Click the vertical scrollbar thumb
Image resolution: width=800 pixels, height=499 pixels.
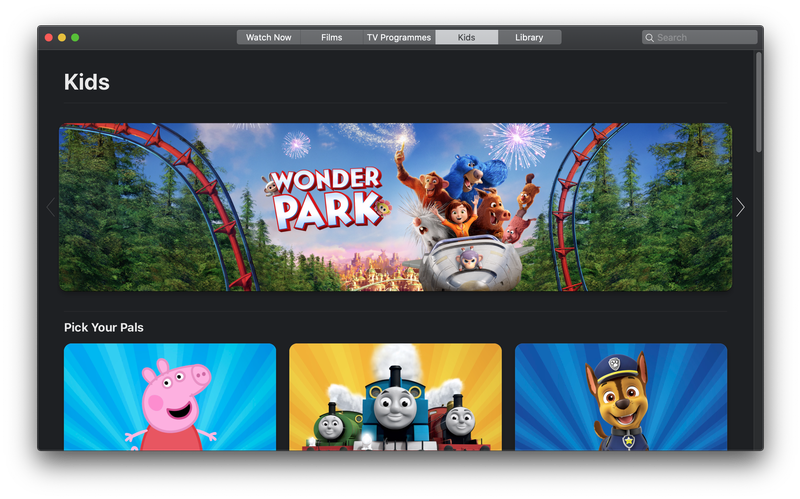pyautogui.click(x=759, y=102)
